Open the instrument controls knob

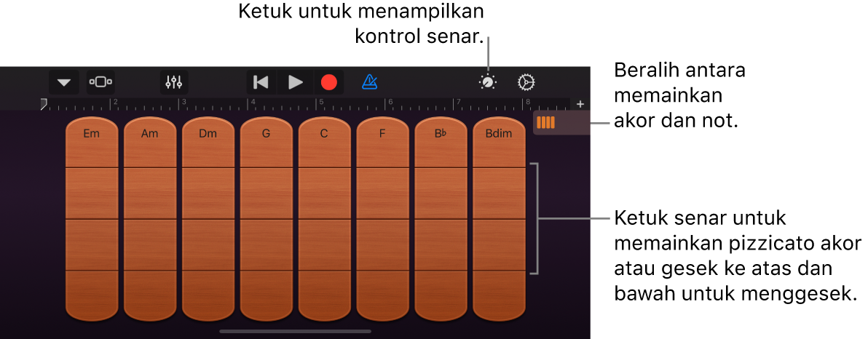coord(488,82)
